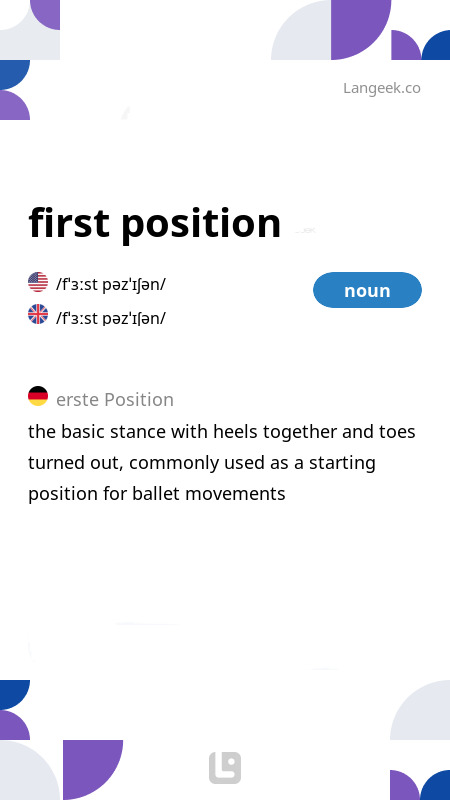
Task: Click the ballet stance definition text
Action: coord(222,463)
